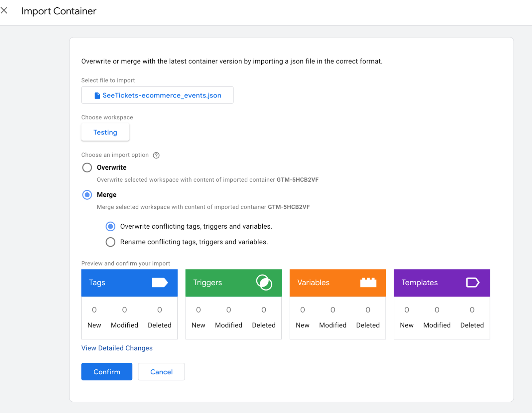Change the SeeTickets-ecommerce_events.json file
532x413 pixels.
[157, 95]
